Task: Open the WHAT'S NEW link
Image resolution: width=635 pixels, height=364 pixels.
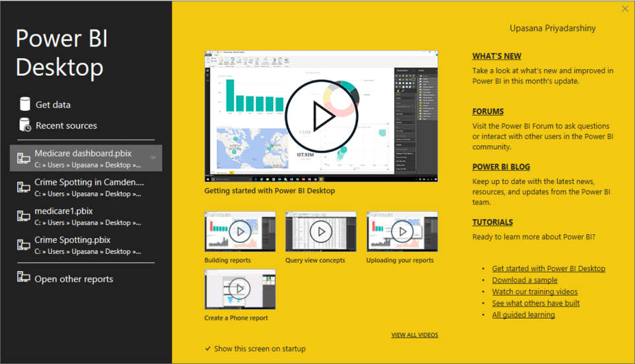Action: (x=497, y=57)
